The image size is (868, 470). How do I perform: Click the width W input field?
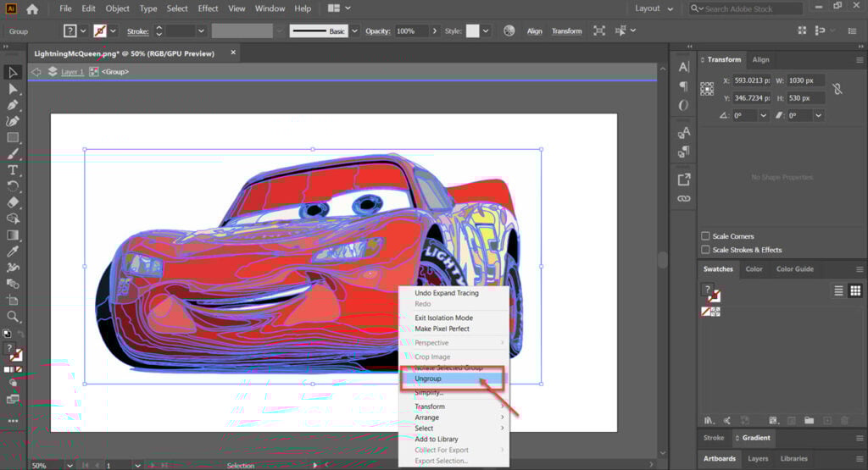[805, 80]
